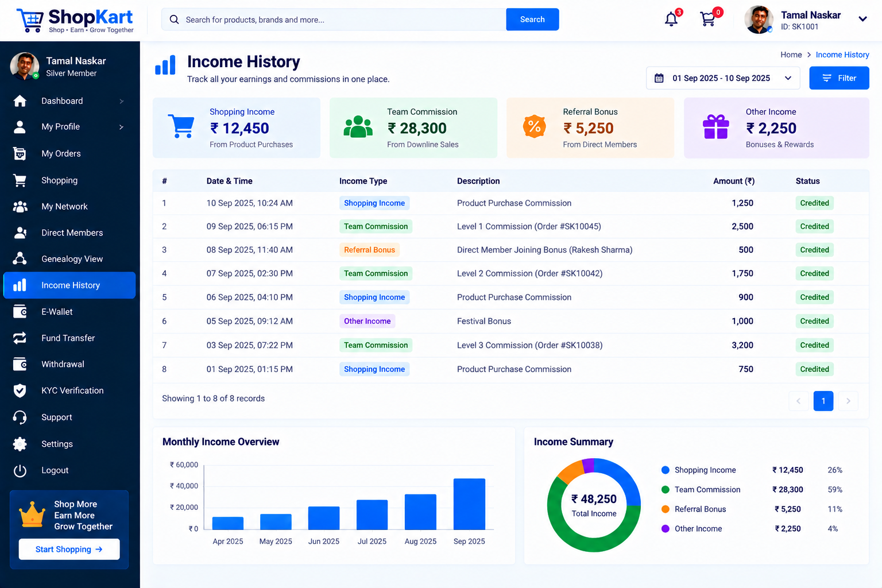Click the My Network group icon
882x588 pixels.
pos(20,207)
